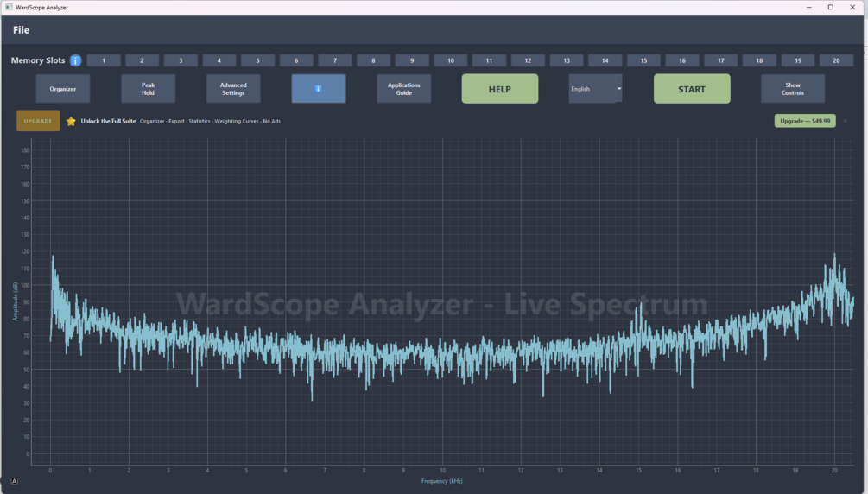This screenshot has width=868, height=494.
Task: Click the Unlock the Full Suite text
Action: 109,121
